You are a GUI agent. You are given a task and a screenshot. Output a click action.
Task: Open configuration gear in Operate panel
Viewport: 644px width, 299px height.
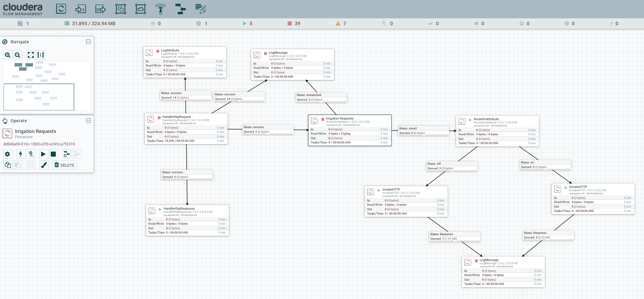click(x=8, y=154)
